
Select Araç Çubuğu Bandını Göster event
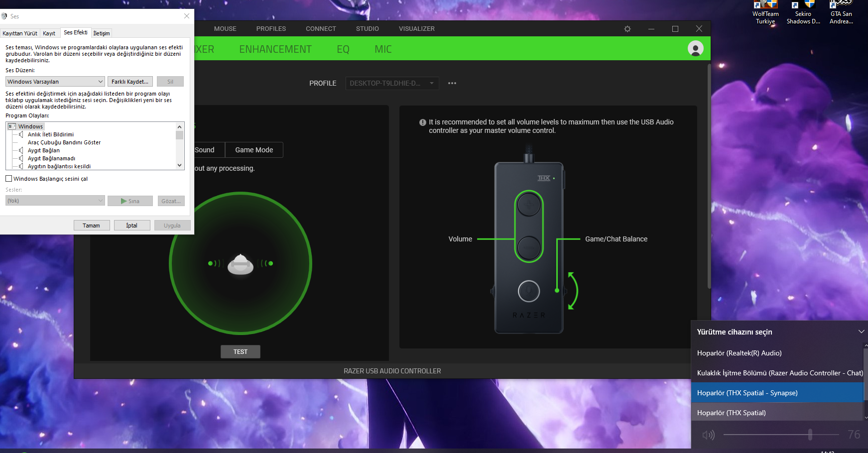pos(64,142)
